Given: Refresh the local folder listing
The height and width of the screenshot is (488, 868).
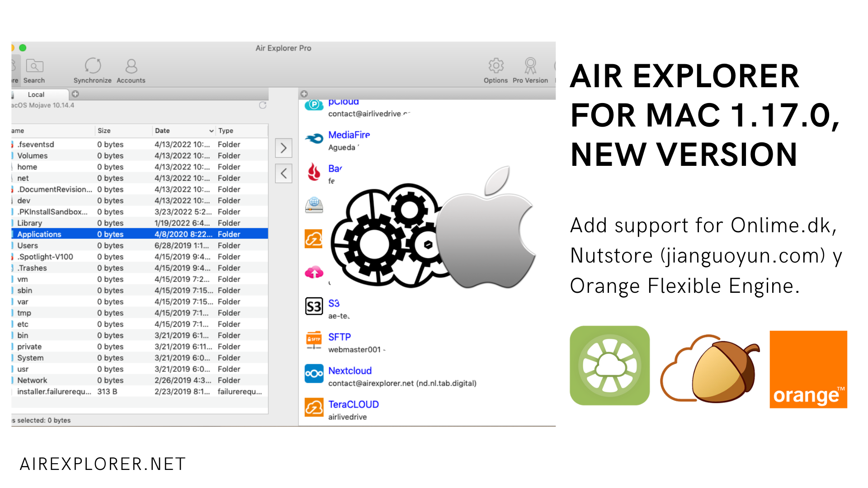Looking at the screenshot, I should click(263, 105).
